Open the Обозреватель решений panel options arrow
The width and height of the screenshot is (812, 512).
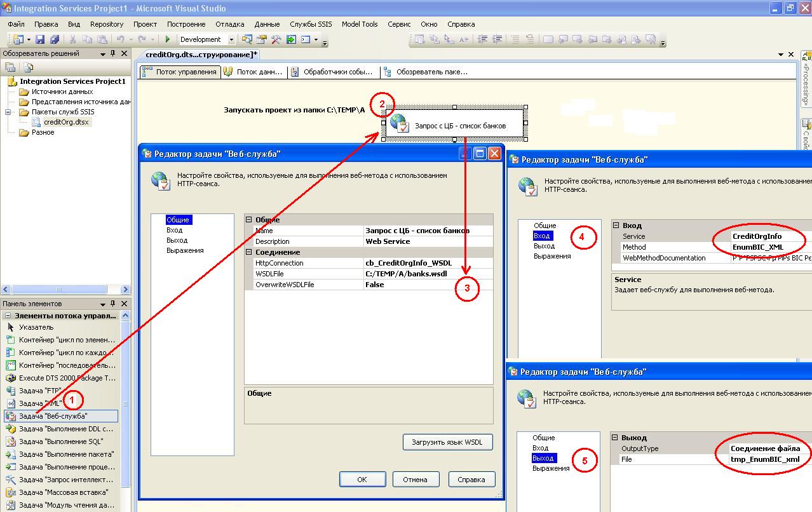pyautogui.click(x=103, y=54)
